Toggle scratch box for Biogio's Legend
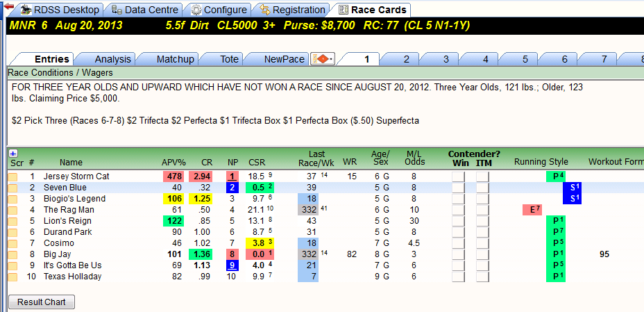This screenshot has width=644, height=312. tap(13, 199)
